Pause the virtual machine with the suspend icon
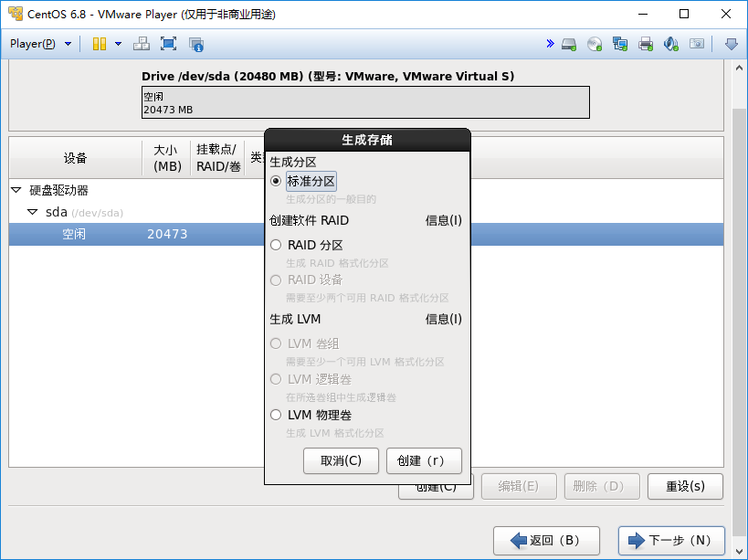The height and width of the screenshot is (560, 748). [x=100, y=44]
